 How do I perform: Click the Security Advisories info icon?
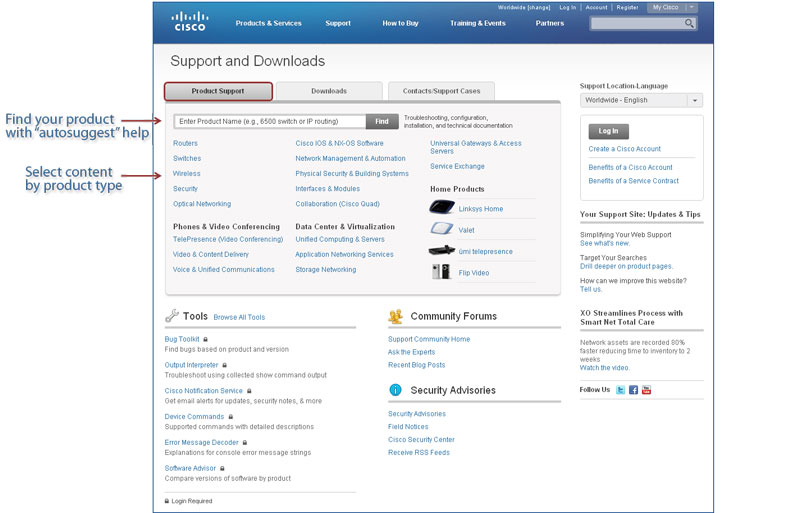coord(395,390)
